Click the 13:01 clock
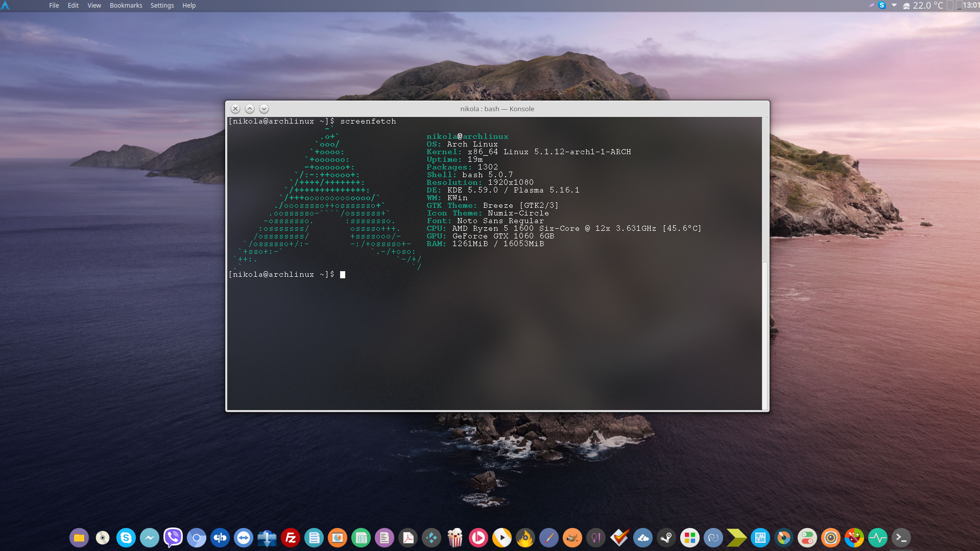This screenshot has height=551, width=980. 971,5
